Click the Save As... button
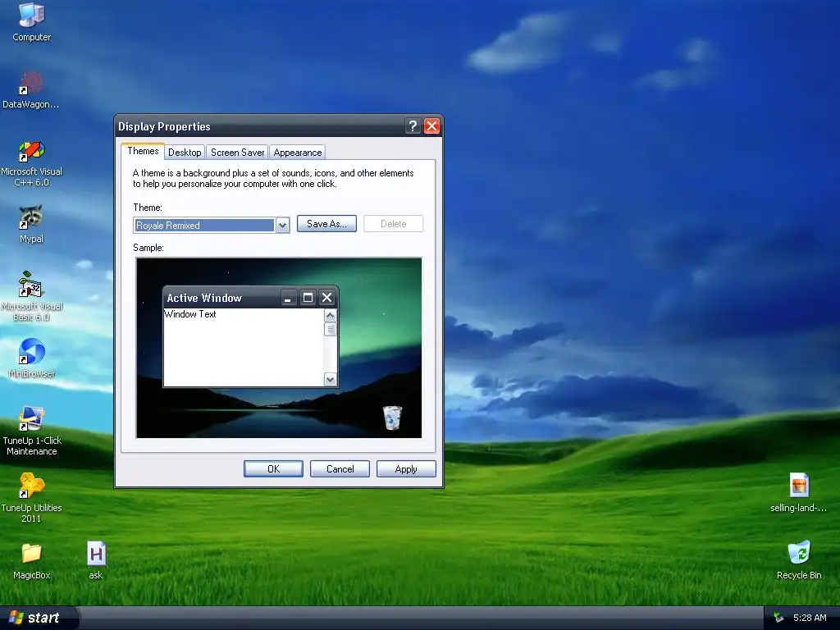This screenshot has height=630, width=840. pyautogui.click(x=326, y=224)
